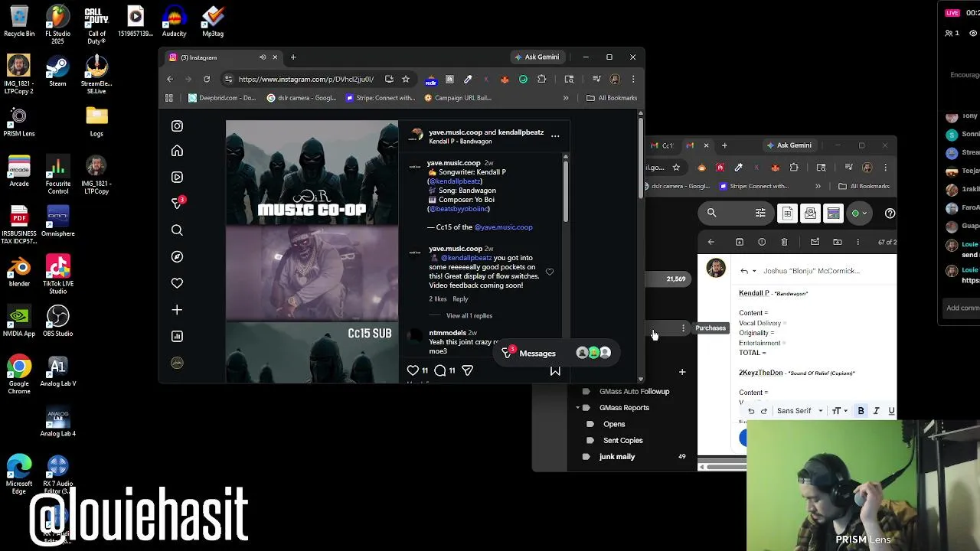Go to Instagram Home in sidebar
The width and height of the screenshot is (980, 551).
point(177,152)
